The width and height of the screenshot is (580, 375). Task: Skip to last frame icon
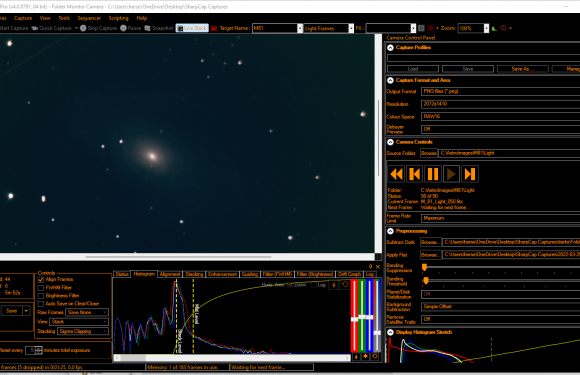click(x=469, y=174)
